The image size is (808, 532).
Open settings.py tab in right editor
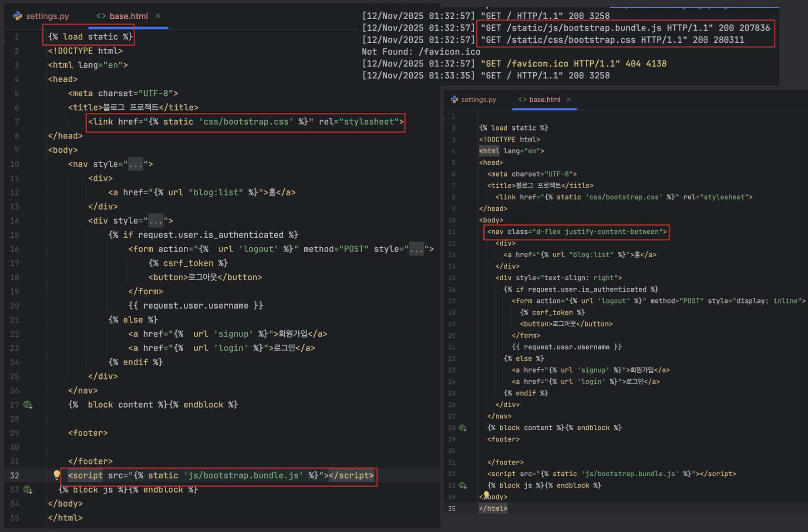coord(474,100)
